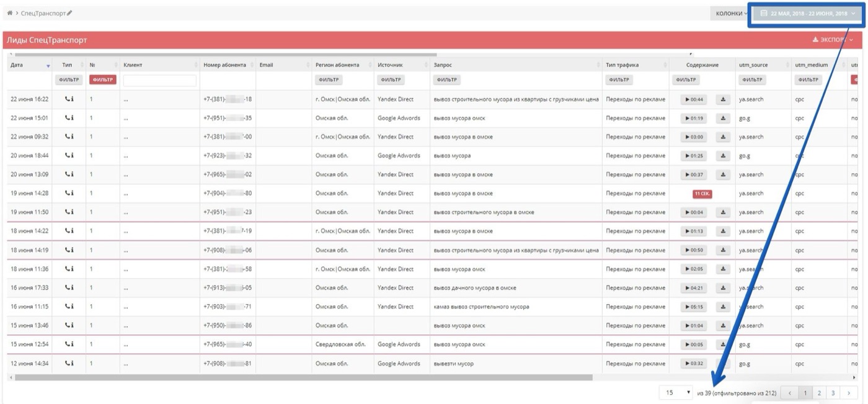Open call type icon for 18 июня 14:22
Screen dimensions: 868x404
[x=69, y=231]
